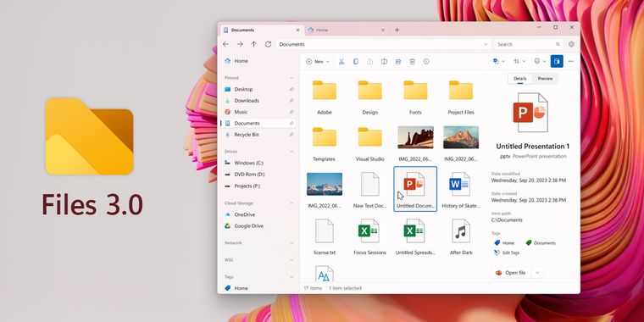Collapse the Pinned sidebar section
Image resolution: width=644 pixels, height=322 pixels.
(291, 78)
